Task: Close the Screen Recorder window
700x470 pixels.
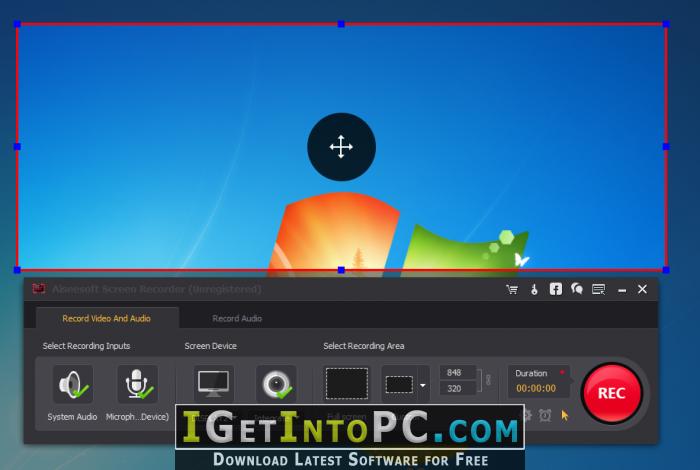Action: pos(642,289)
